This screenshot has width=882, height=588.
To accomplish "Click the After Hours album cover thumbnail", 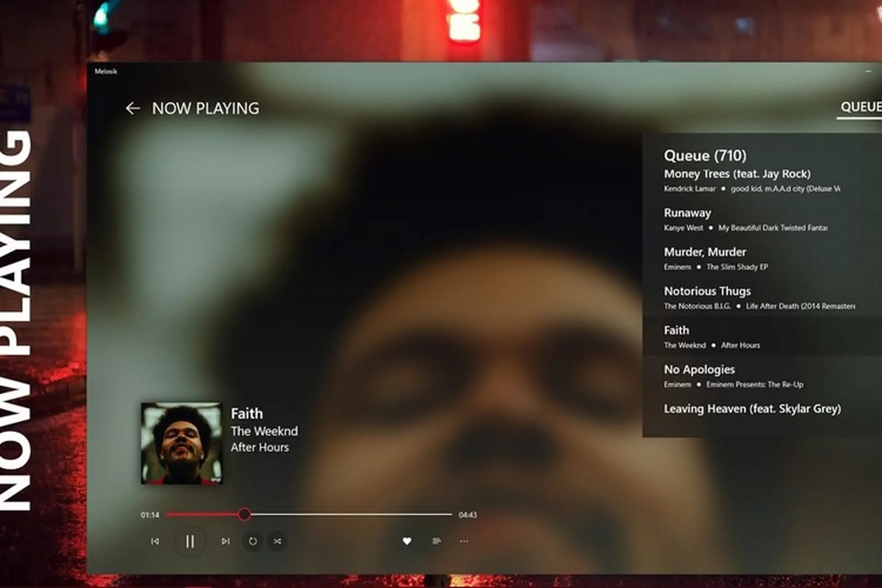I will 181,443.
